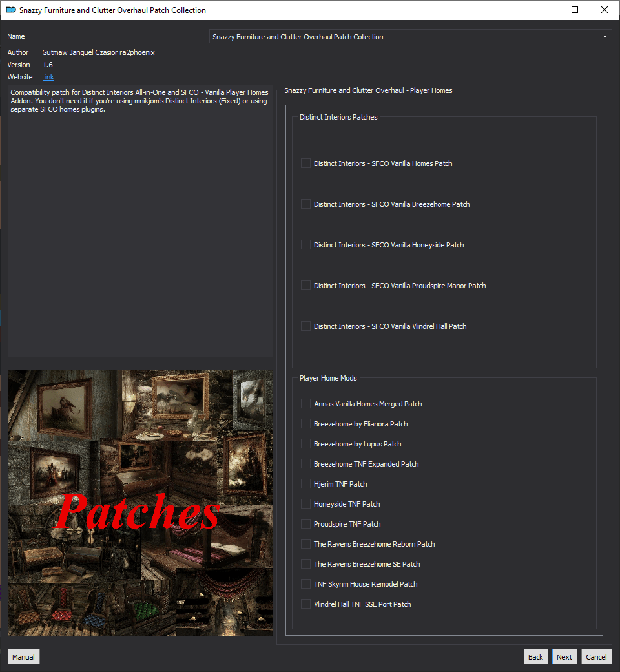Proceed with the Next button
This screenshot has height=672, width=620.
pyautogui.click(x=564, y=657)
